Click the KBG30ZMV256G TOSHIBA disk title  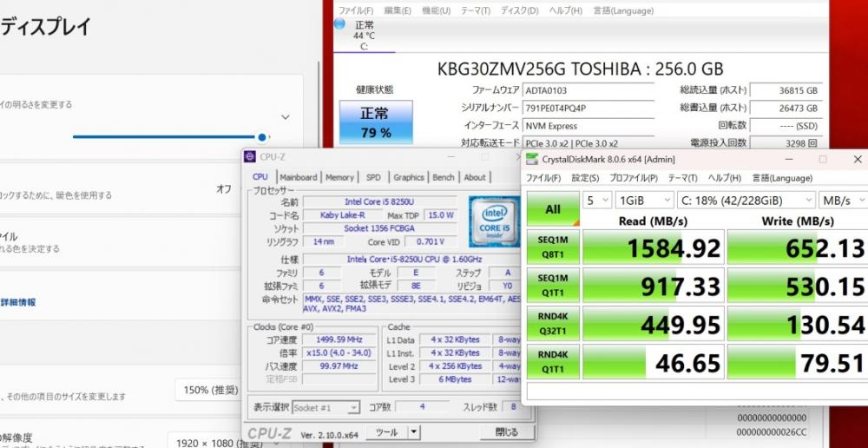[x=580, y=69]
